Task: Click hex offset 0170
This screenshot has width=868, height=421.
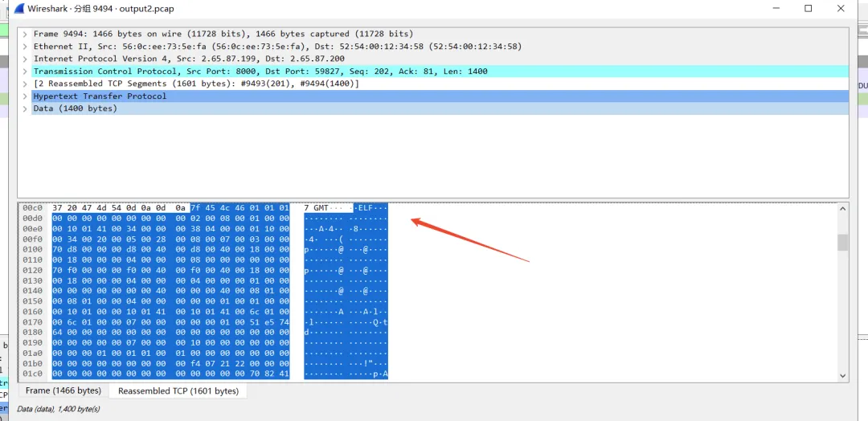Action: (x=33, y=322)
